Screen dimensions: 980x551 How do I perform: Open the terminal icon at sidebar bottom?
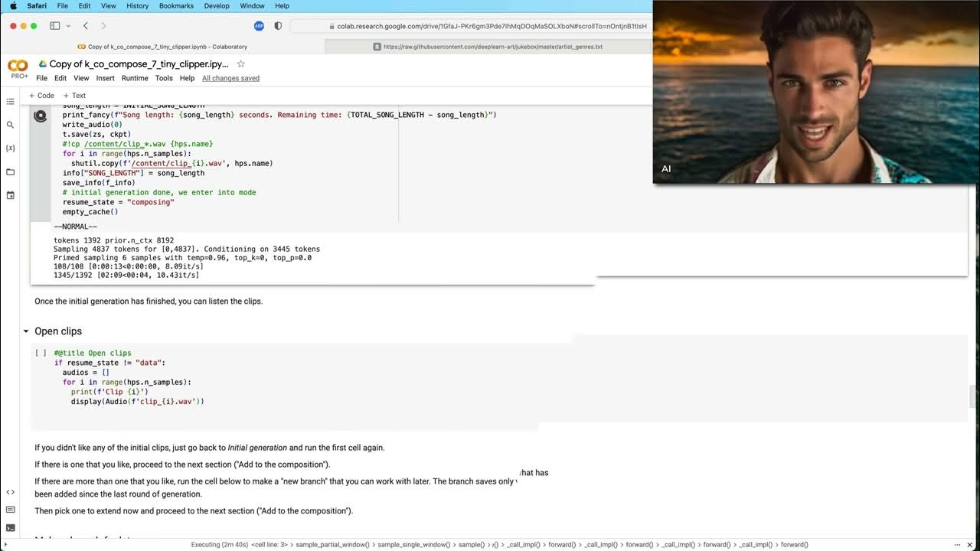click(x=10, y=528)
